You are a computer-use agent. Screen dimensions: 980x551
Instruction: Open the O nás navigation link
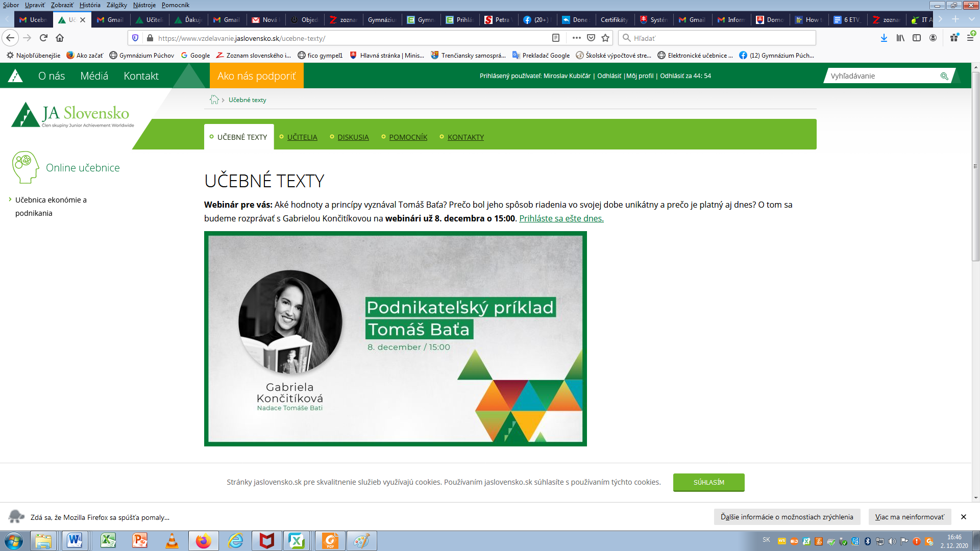(52, 76)
